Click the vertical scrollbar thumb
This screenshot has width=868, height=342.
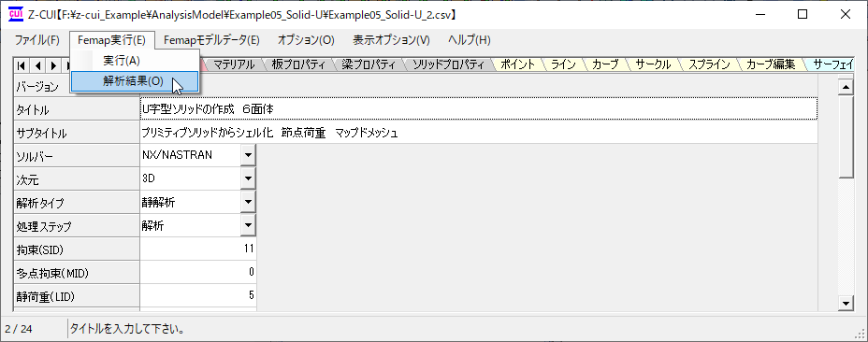(x=846, y=136)
